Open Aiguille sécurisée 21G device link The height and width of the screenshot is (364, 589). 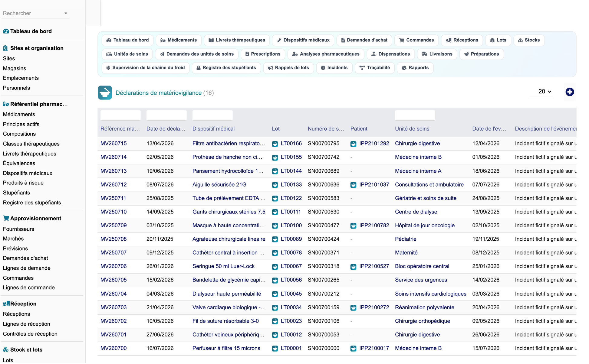click(219, 185)
